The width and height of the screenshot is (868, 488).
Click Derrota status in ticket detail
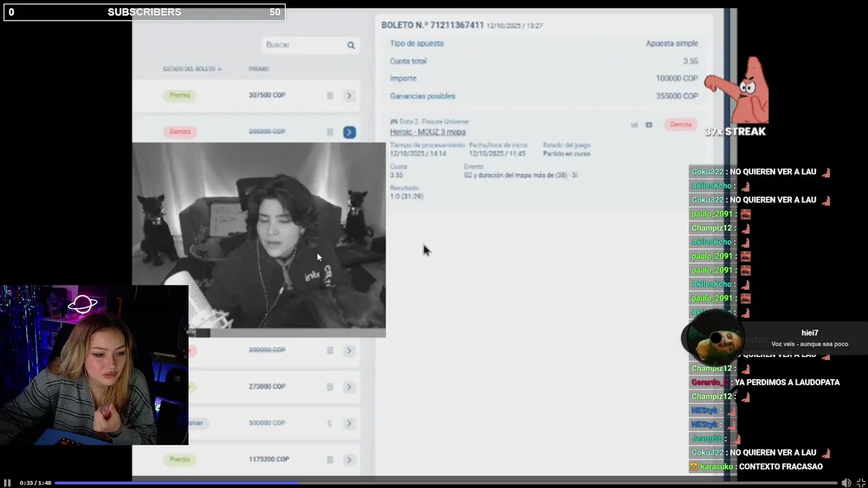(681, 125)
